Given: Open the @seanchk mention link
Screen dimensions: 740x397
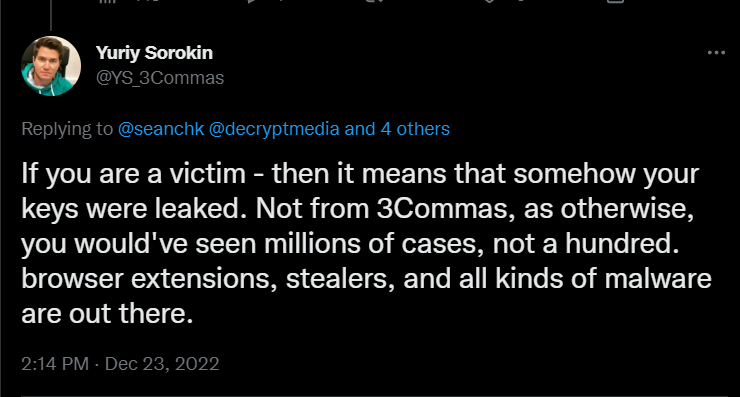Looking at the screenshot, I should coord(161,129).
